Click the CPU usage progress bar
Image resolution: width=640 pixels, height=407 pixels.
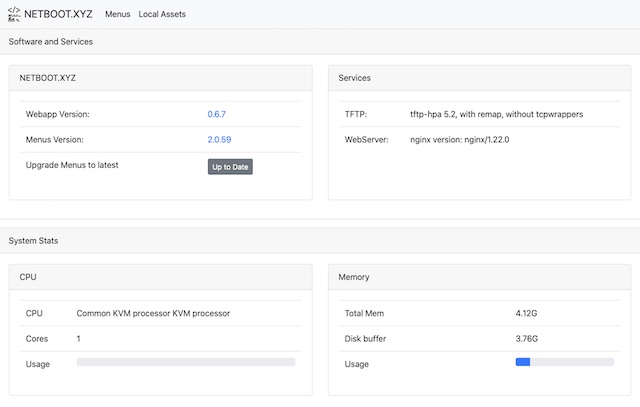186,362
